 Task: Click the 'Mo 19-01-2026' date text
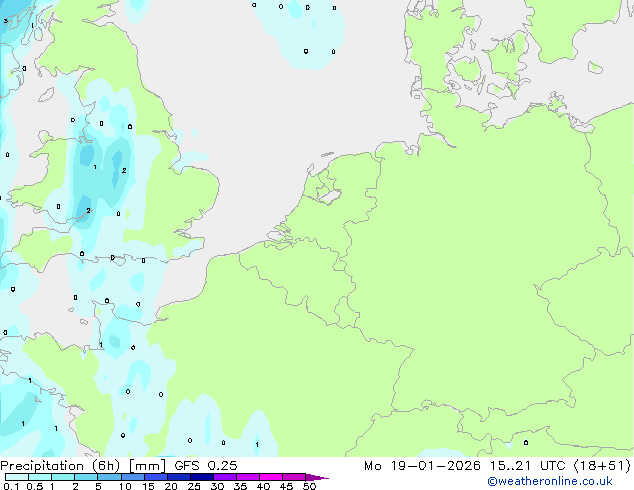(422, 466)
